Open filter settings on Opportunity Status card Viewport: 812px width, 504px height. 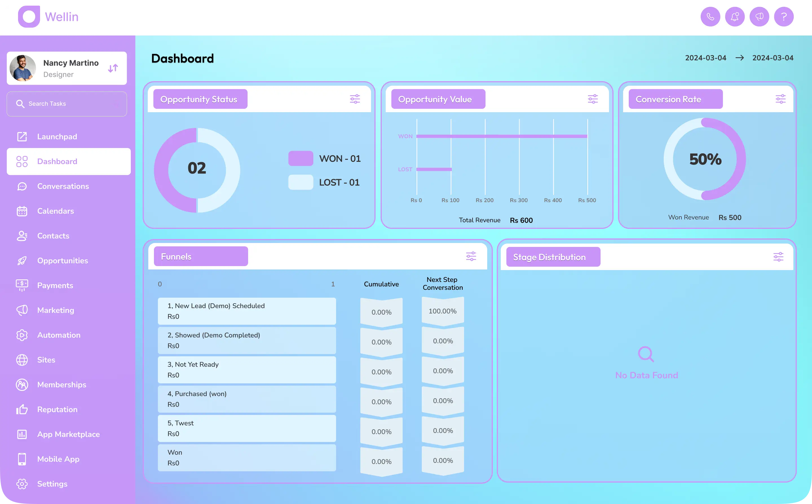point(355,99)
